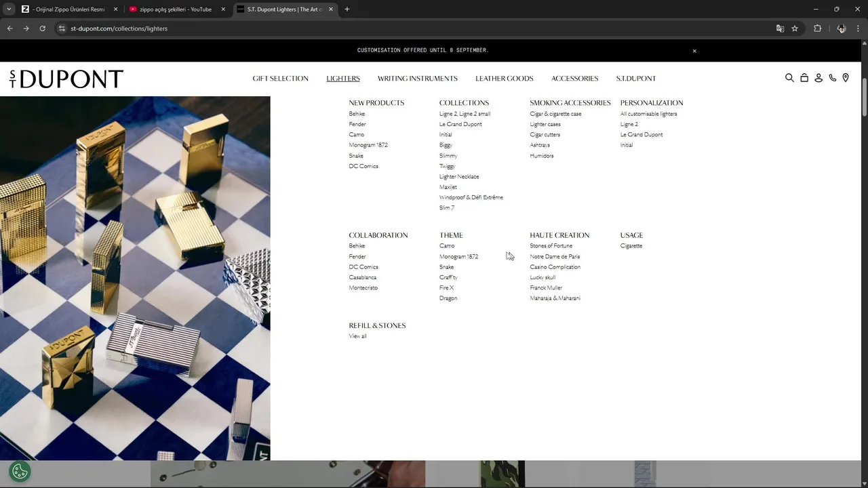This screenshot has height=488, width=868.
Task: Open the tab search dropdown
Action: tap(9, 9)
